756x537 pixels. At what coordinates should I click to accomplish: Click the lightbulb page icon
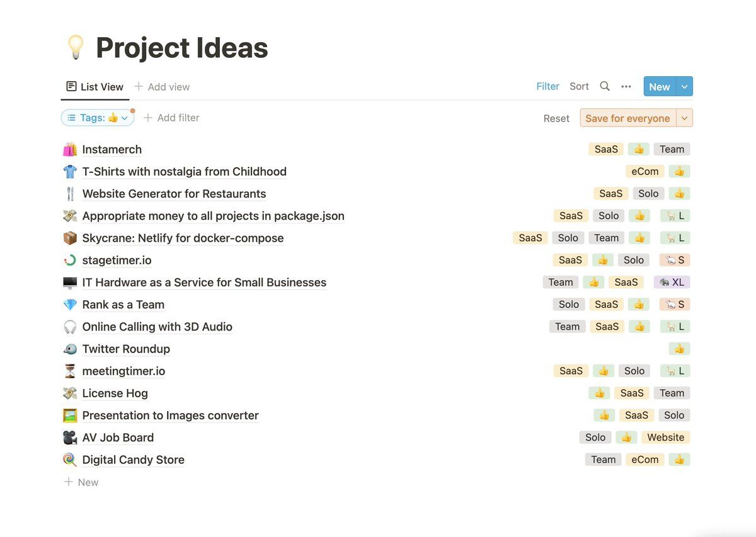tap(76, 48)
